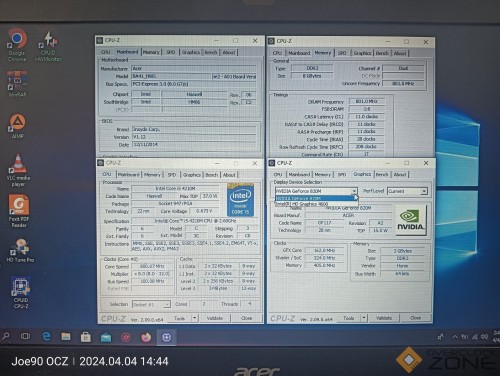Screen dimensions: 500x376
Task: Launch WinRAR from desktop
Action: pyautogui.click(x=17, y=83)
